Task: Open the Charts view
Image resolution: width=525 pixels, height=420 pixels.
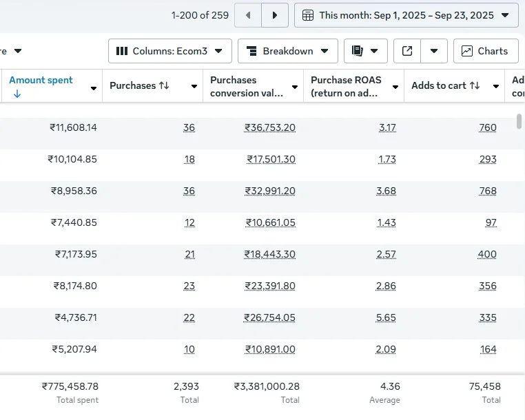Action: [485, 51]
